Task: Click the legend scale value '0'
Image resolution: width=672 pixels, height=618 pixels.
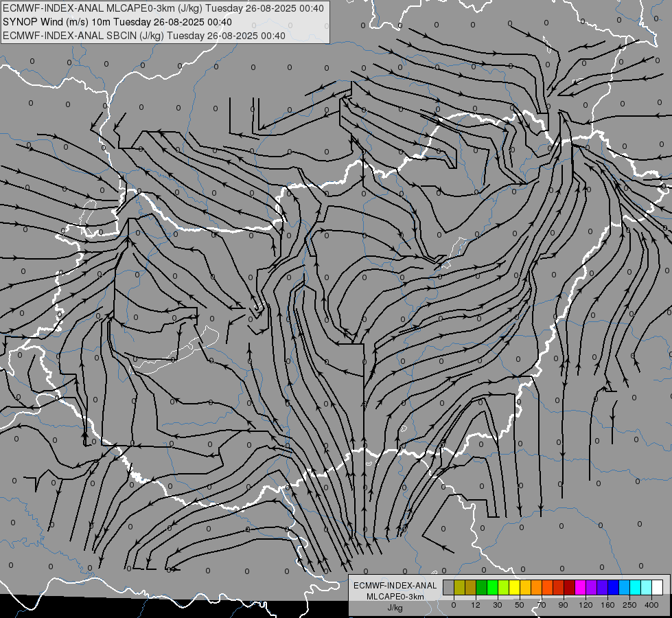Action: point(454,605)
